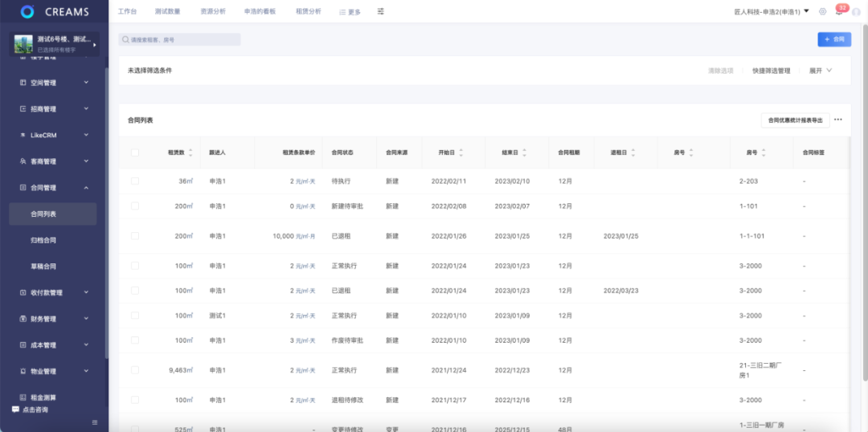Expand the filter panel via 展开
The width and height of the screenshot is (868, 432).
tap(820, 71)
